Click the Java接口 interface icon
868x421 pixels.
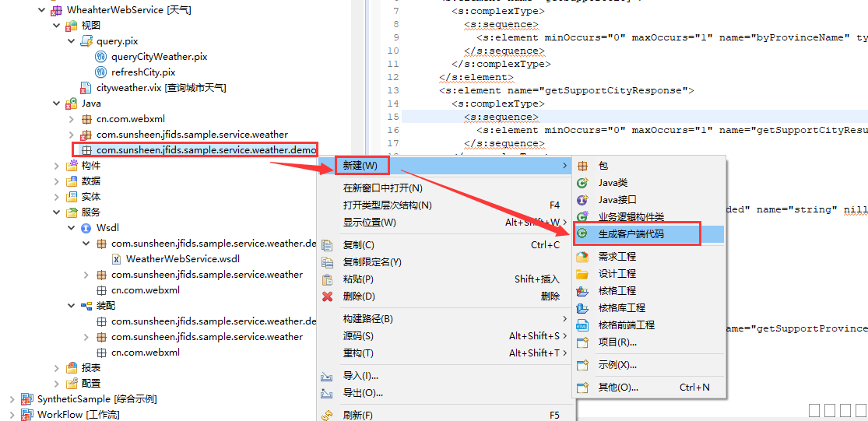coord(582,200)
